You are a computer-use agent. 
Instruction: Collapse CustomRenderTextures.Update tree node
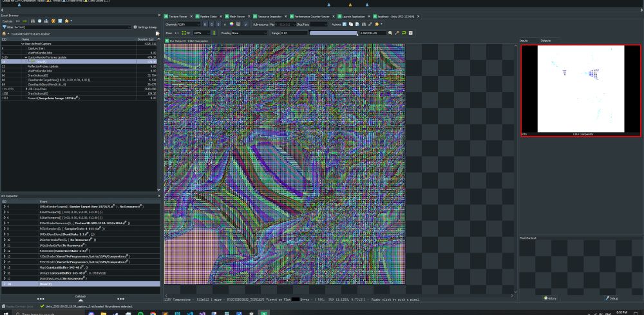(x=24, y=57)
